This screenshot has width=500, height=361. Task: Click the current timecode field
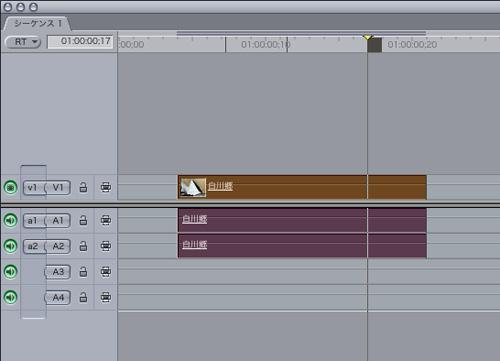point(81,42)
